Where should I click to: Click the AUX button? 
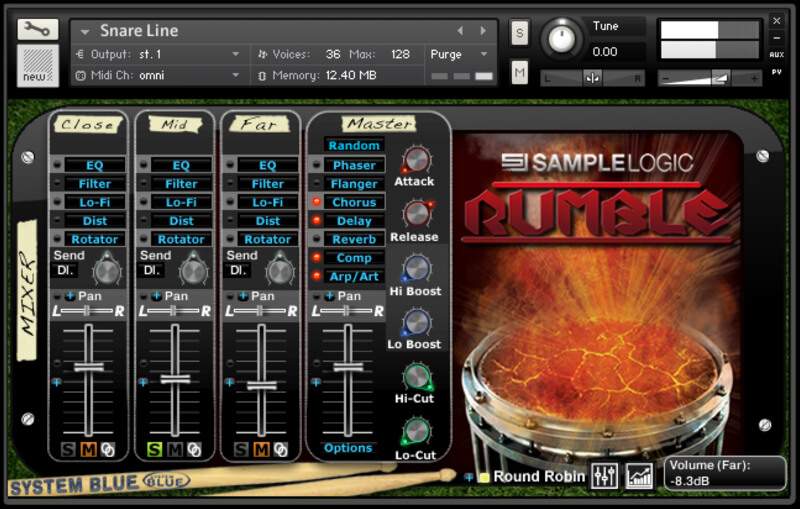click(777, 55)
